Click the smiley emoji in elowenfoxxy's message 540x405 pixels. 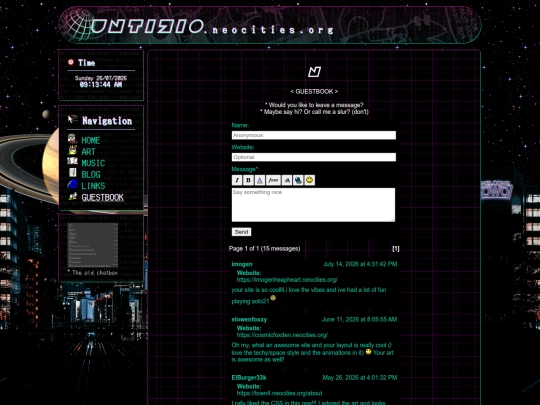[368, 352]
